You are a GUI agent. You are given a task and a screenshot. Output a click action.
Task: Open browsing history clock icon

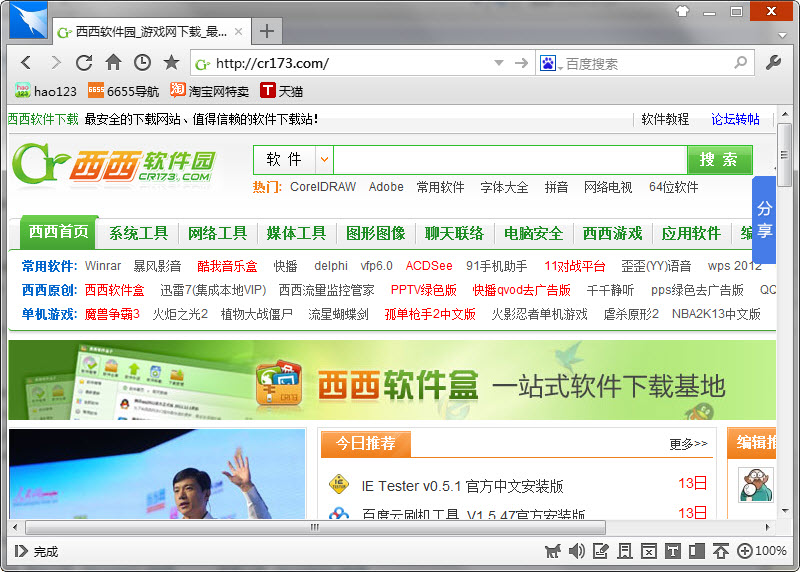tap(142, 62)
